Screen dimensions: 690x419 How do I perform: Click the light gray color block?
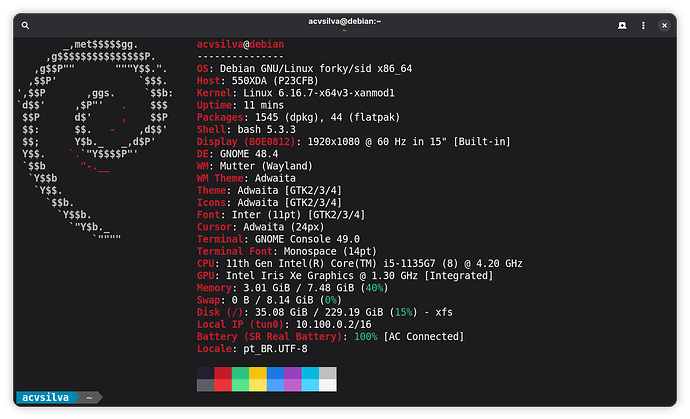(x=328, y=373)
